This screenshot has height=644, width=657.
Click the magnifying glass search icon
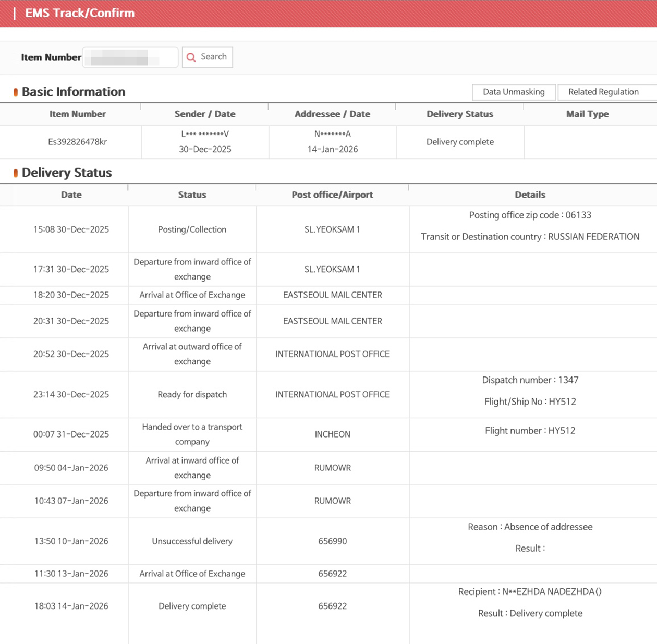click(191, 57)
